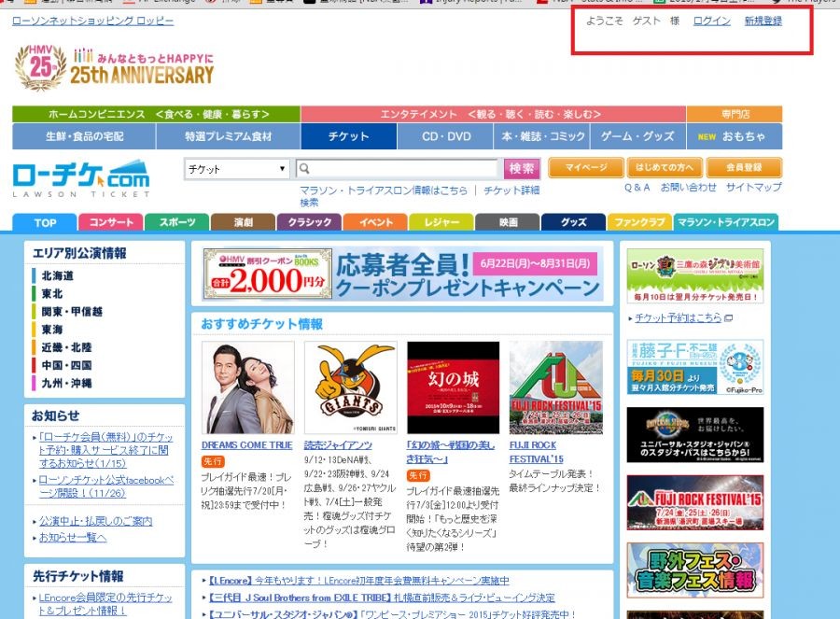Viewport: 840px width, 619px height.
Task: Click the Universal Studios Japan banner
Action: tap(694, 435)
